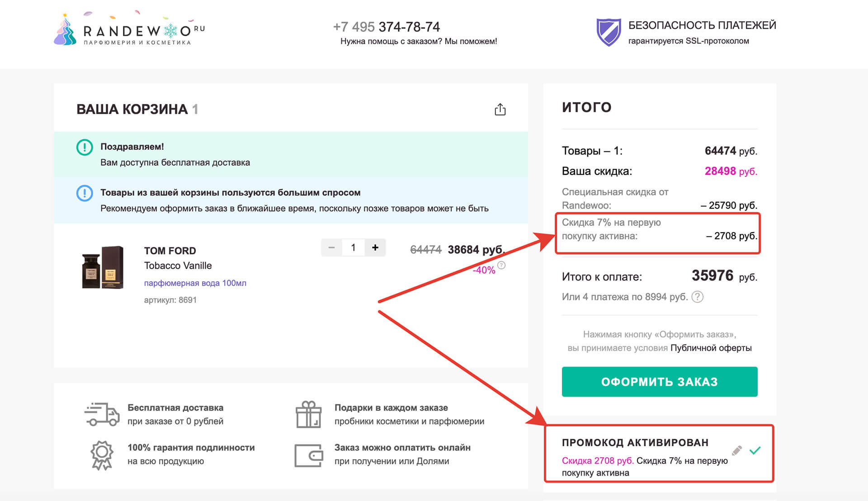Open the share icon above the cart

(x=500, y=109)
